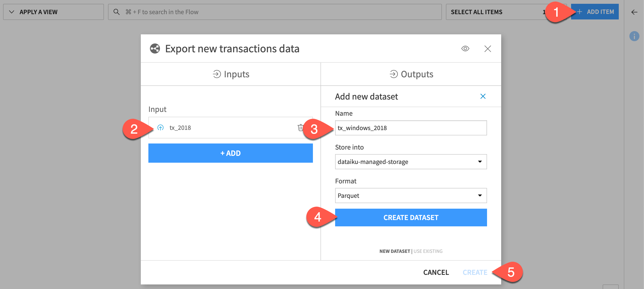Click the Inputs arrow icon header
This screenshot has height=289, width=644.
coord(217,74)
